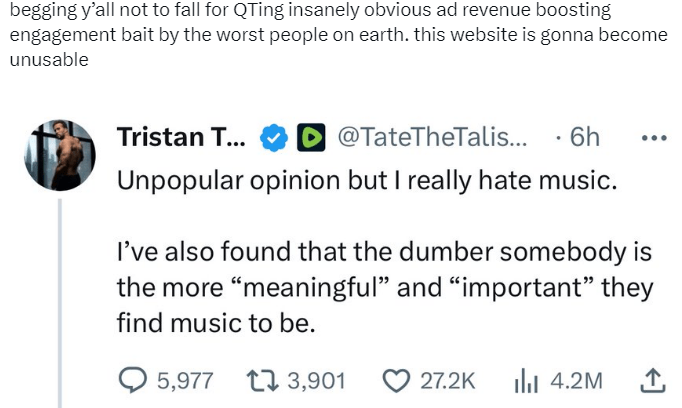Click the vertical thread line below the avatar
Image resolution: width=682 pixels, height=408 pixels.
coord(59,300)
